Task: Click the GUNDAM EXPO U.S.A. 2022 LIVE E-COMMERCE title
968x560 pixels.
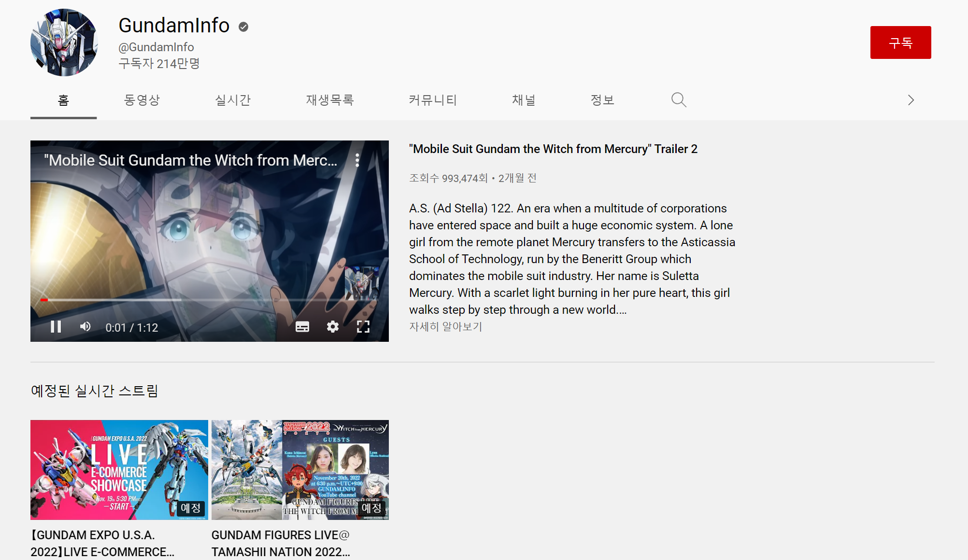Action: point(102,544)
